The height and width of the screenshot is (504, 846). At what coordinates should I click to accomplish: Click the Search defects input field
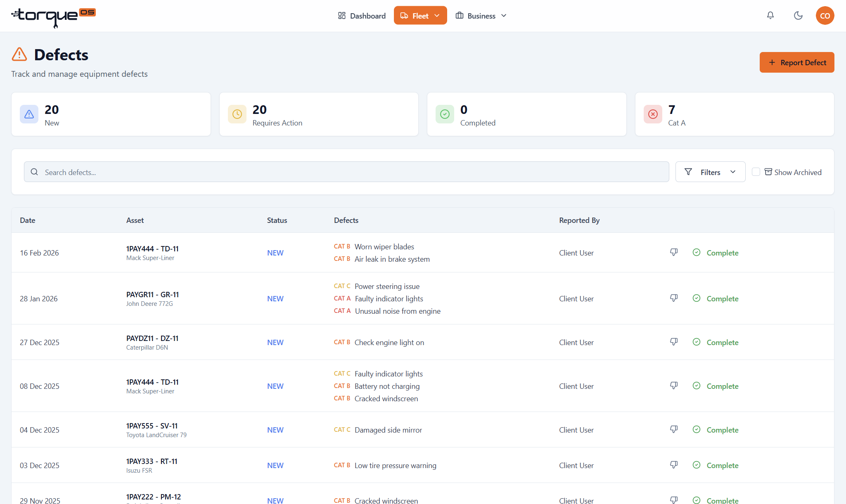coord(346,172)
